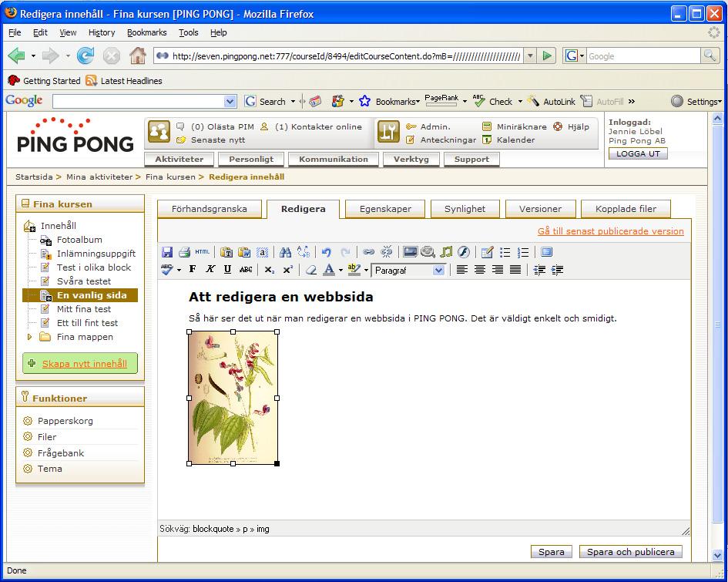Image resolution: width=728 pixels, height=582 pixels.
Task: Insert a movie with the film reel icon
Action: (x=428, y=252)
